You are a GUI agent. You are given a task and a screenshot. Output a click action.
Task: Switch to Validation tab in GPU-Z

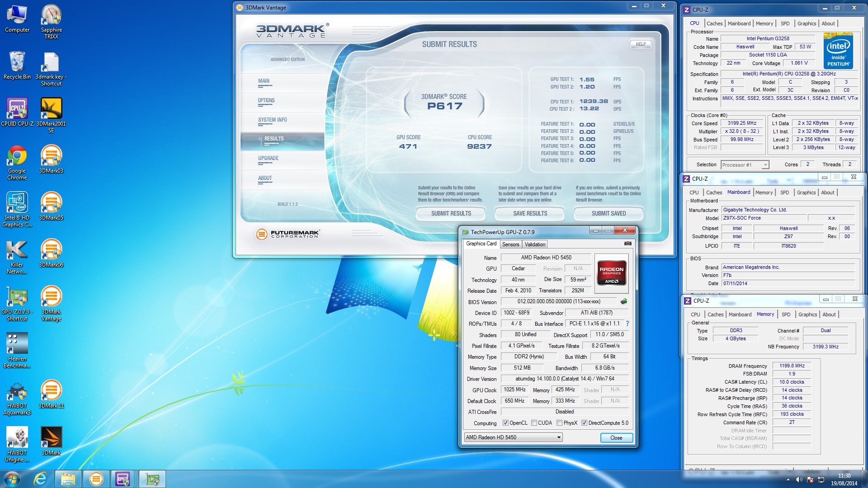(x=535, y=244)
